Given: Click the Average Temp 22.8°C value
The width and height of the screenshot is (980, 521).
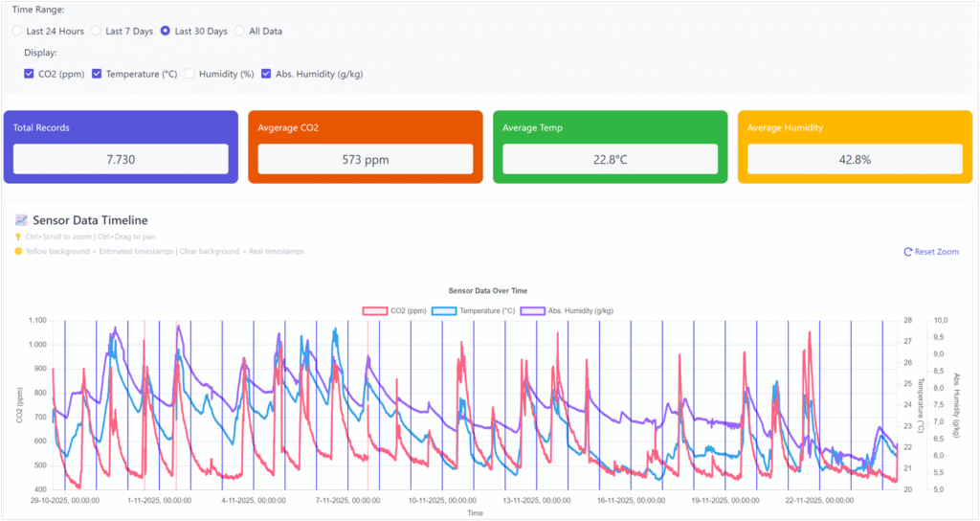Looking at the screenshot, I should pos(610,159).
